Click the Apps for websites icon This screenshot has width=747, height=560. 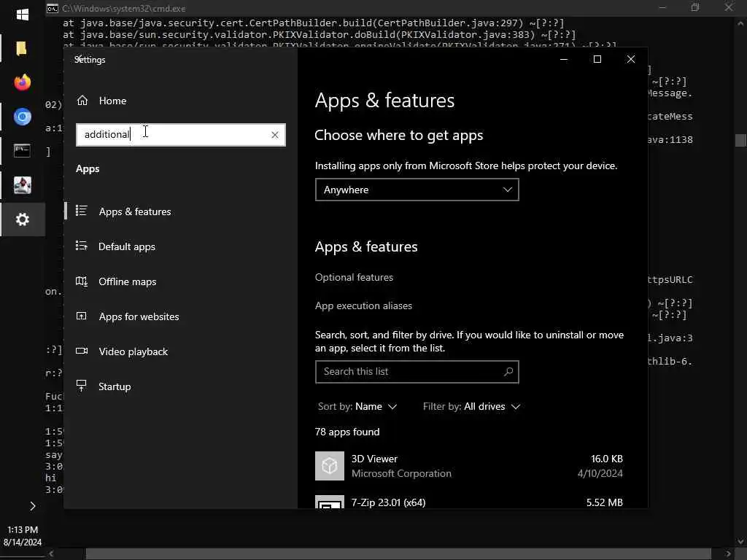pyautogui.click(x=82, y=316)
